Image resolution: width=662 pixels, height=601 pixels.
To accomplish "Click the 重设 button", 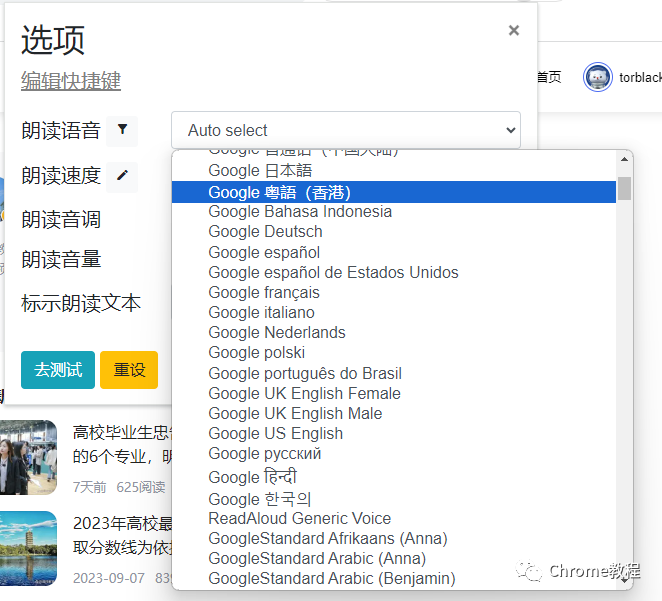I will tap(129, 370).
